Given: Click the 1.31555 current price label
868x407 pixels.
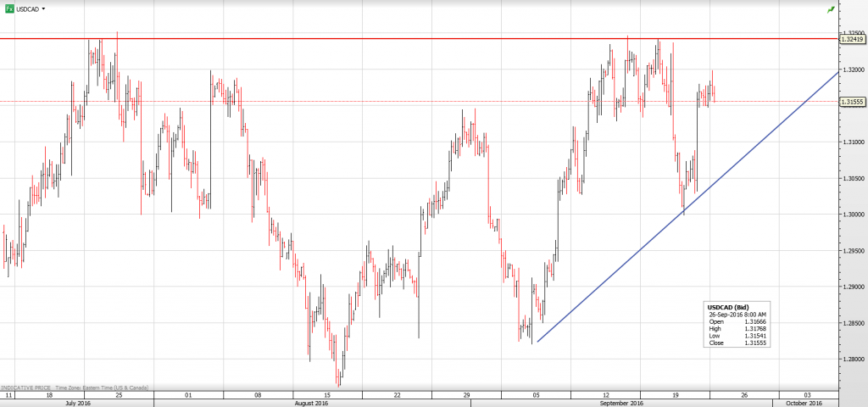Looking at the screenshot, I should click(x=852, y=102).
